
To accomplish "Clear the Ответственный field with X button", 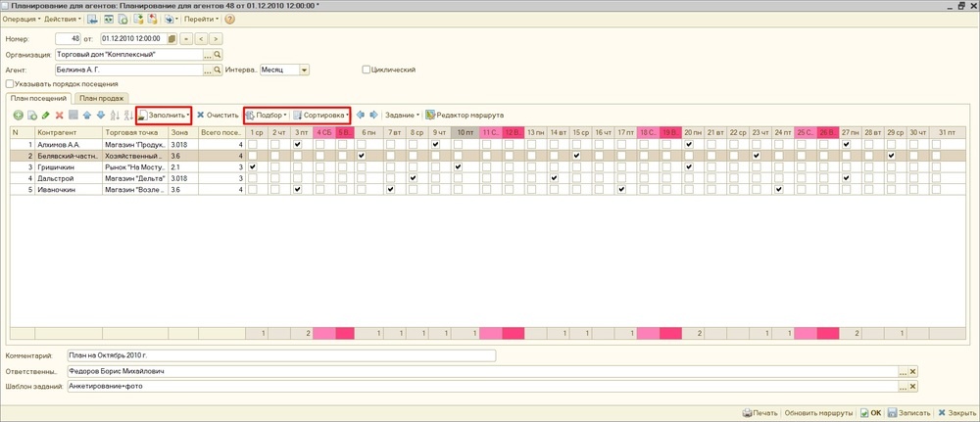I will coord(913,371).
